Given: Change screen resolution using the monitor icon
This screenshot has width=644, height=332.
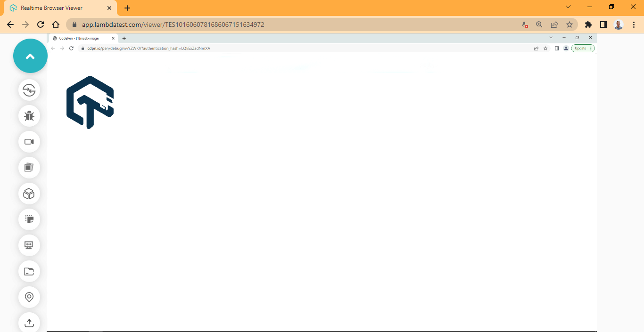Looking at the screenshot, I should pos(29,245).
